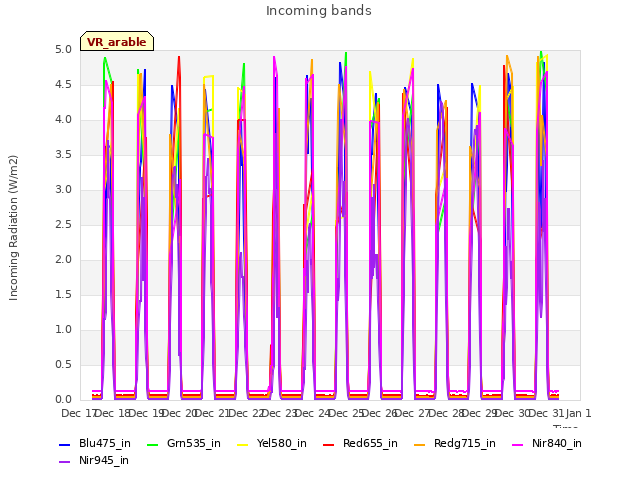The image size is (640, 480).
Task: Click the VR_arable annotation label
Action: 117,42
